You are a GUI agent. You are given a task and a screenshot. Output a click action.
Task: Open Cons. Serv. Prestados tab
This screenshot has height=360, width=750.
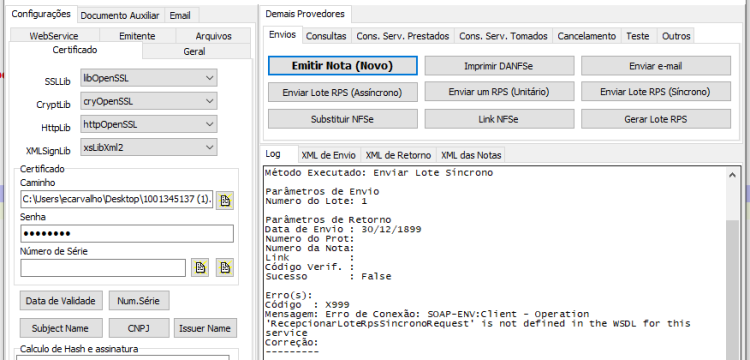coord(403,36)
